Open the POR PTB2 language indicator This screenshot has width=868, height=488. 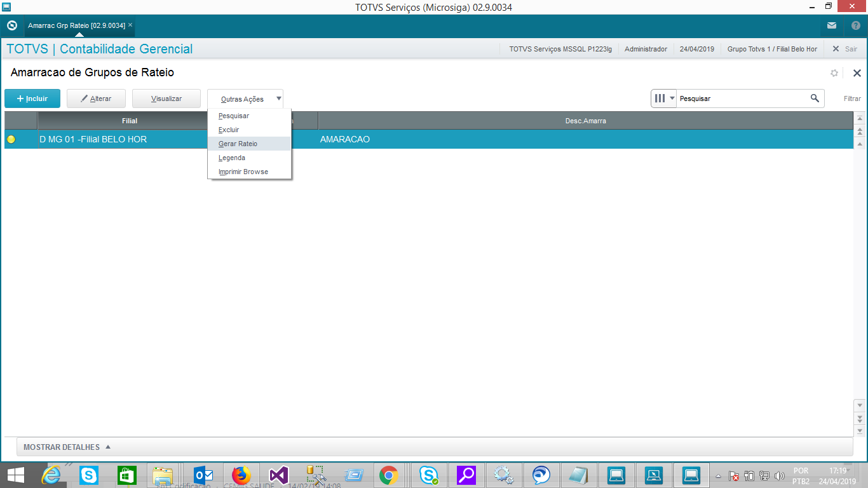coord(801,475)
